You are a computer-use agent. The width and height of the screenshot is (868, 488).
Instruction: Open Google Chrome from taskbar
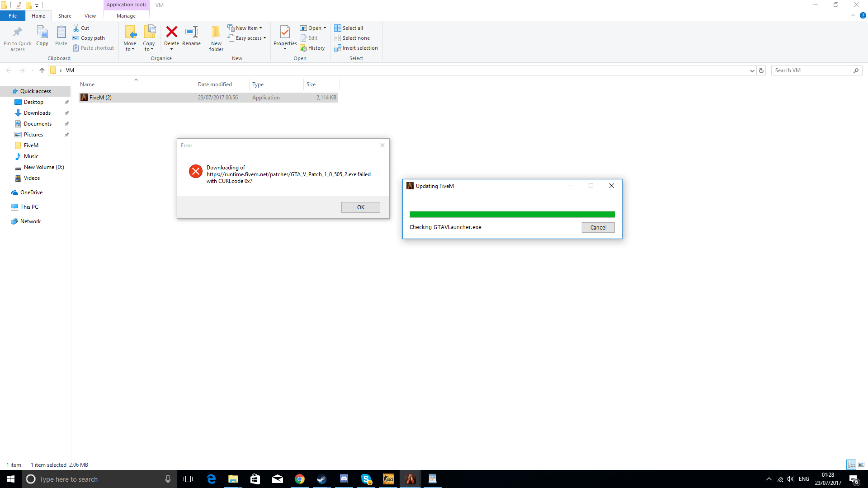pyautogui.click(x=300, y=479)
